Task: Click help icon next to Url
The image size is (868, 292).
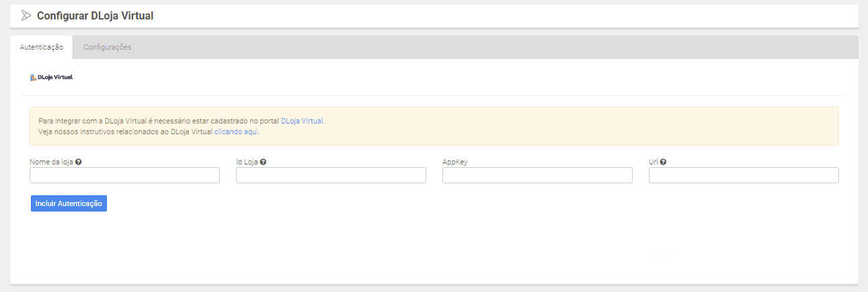Action: click(x=663, y=162)
